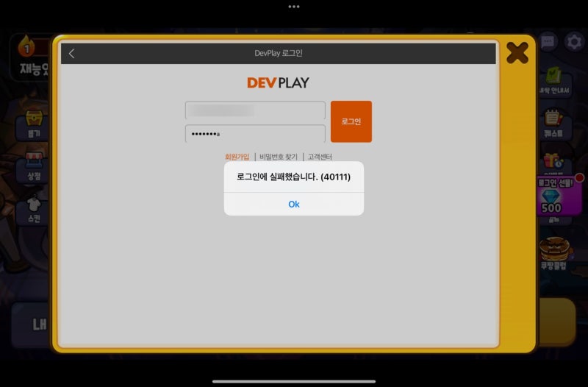Open the 스킨 shirt icon in game
This screenshot has width=588, height=387.
click(x=34, y=209)
